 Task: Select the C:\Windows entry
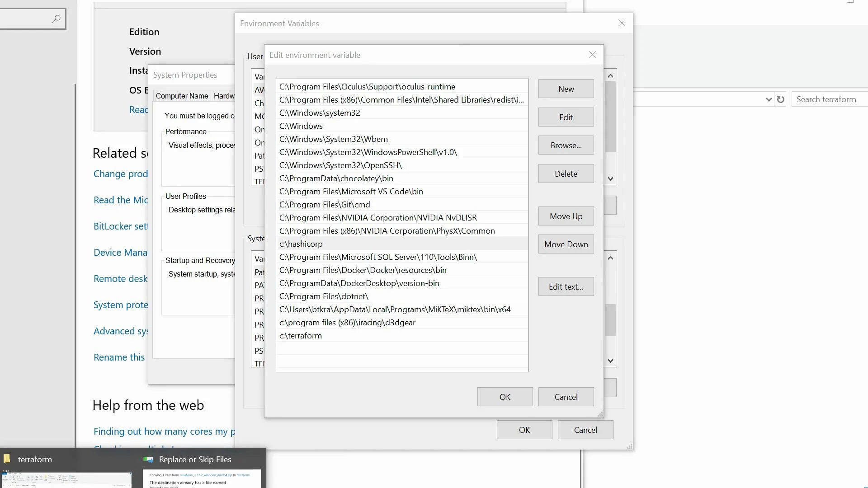point(402,126)
